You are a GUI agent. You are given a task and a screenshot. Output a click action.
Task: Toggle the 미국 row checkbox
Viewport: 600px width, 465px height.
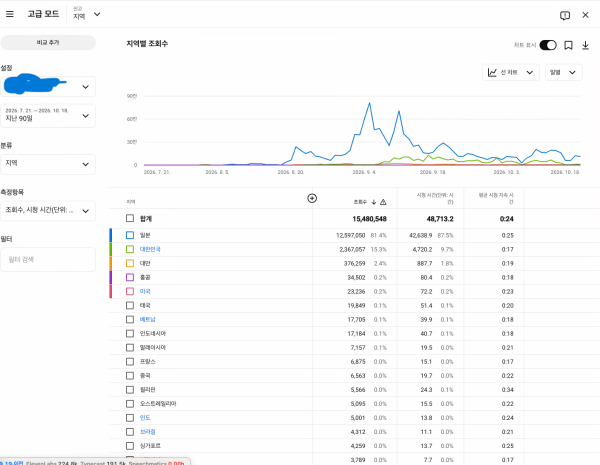point(130,291)
